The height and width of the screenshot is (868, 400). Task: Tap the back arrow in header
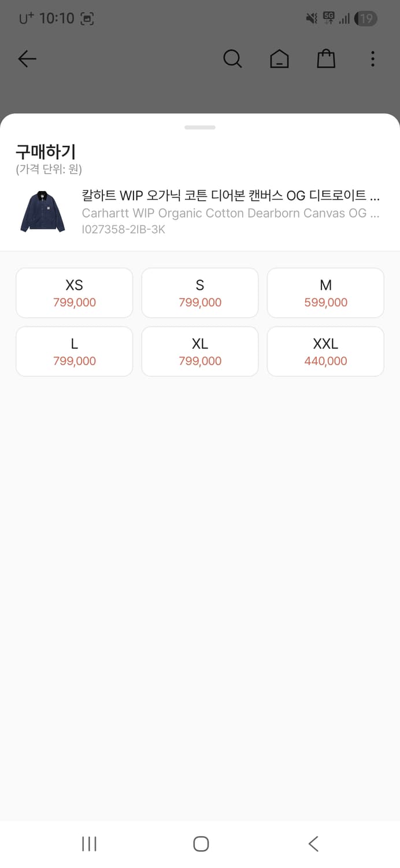[x=27, y=58]
